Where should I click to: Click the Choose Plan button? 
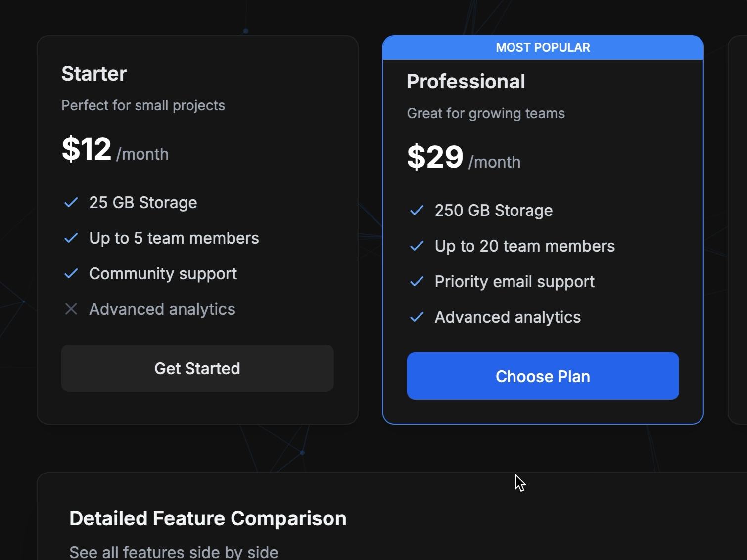(x=543, y=376)
